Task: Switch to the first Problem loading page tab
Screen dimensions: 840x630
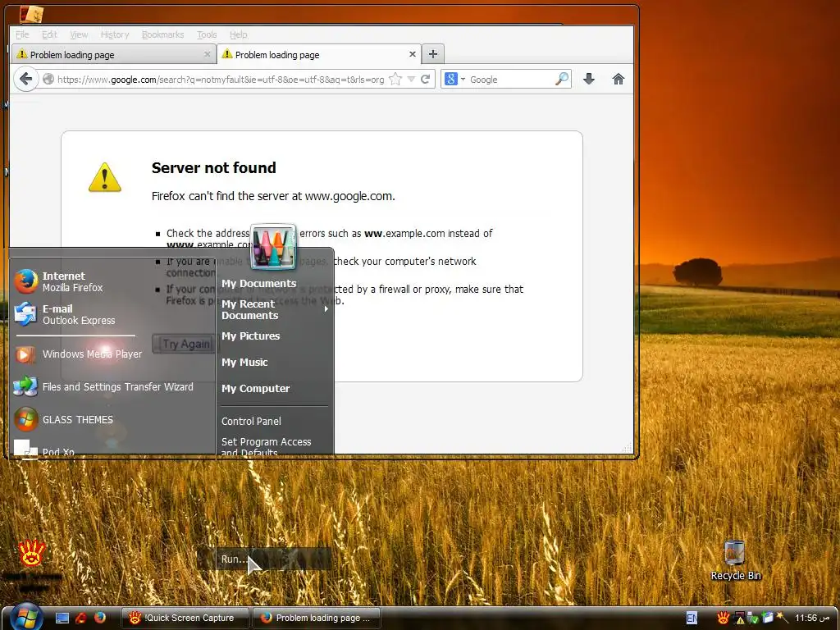Action: [113, 54]
